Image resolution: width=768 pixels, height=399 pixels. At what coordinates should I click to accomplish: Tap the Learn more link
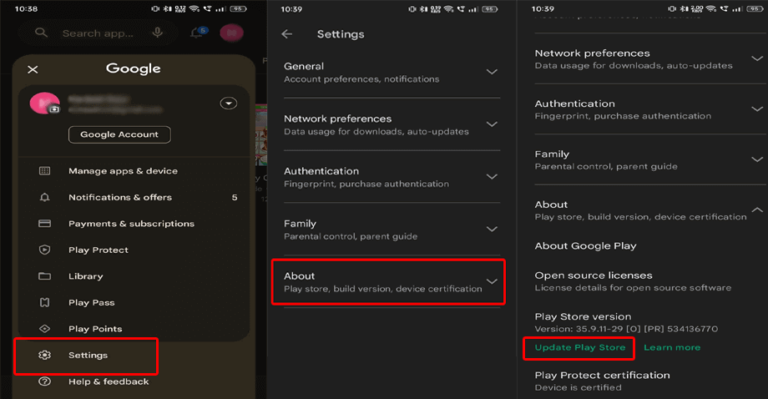pos(672,348)
